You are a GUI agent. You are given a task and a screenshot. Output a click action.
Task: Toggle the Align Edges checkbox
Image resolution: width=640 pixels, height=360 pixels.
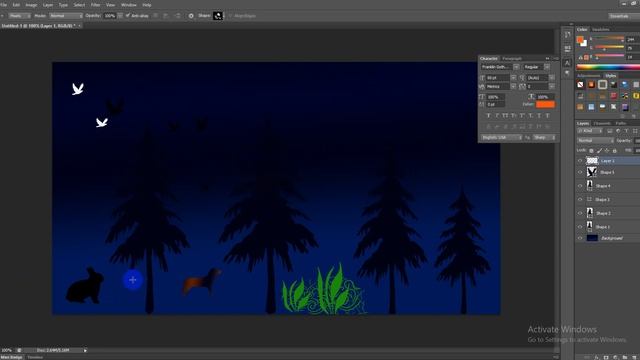coord(230,16)
